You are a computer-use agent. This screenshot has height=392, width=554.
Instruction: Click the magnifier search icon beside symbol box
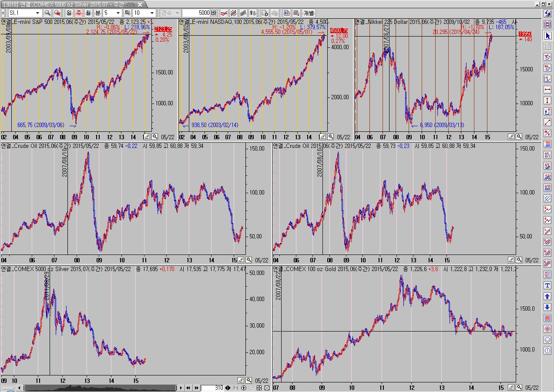pos(47,13)
